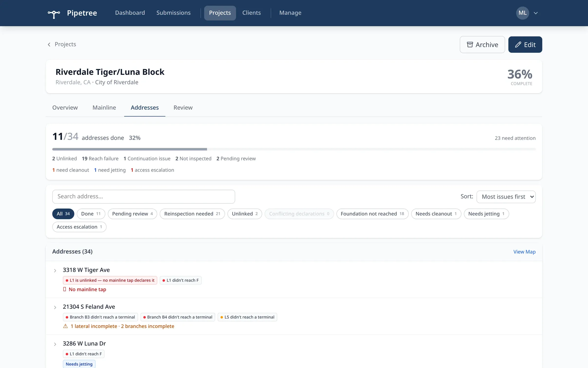Click the 3286 W Luna Dr address
The width and height of the screenshot is (588, 368).
84,343
